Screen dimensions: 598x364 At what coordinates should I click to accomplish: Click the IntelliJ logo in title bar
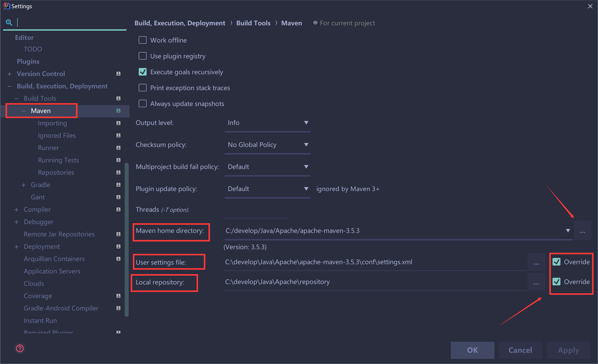tap(6, 6)
